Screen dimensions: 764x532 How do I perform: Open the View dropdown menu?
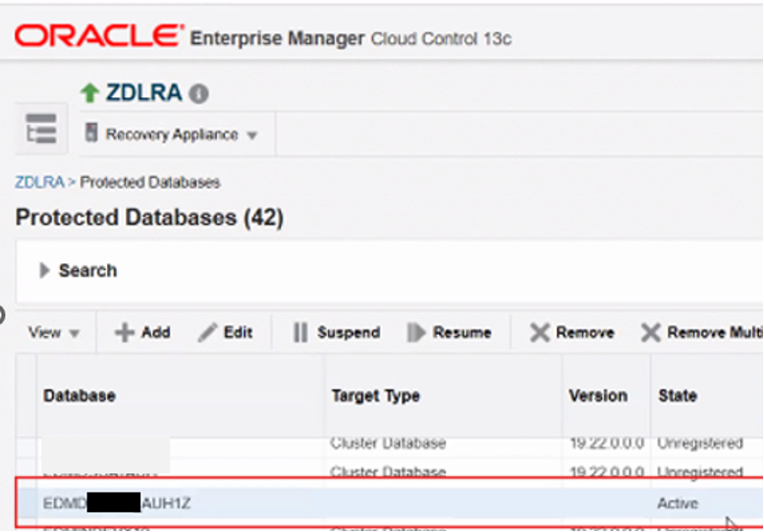(54, 333)
